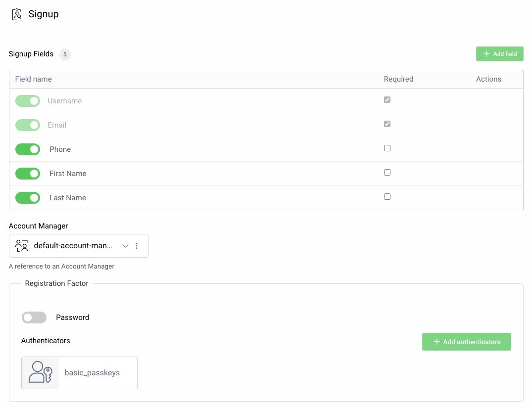532x408 pixels.
Task: Turn off the Last Name field
Action: pos(28,197)
